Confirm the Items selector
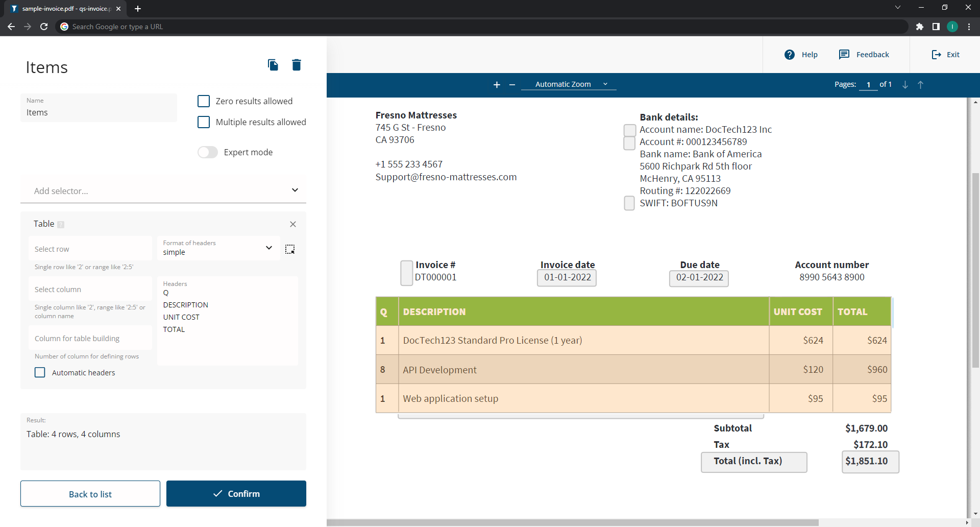The width and height of the screenshot is (980, 527). point(236,494)
